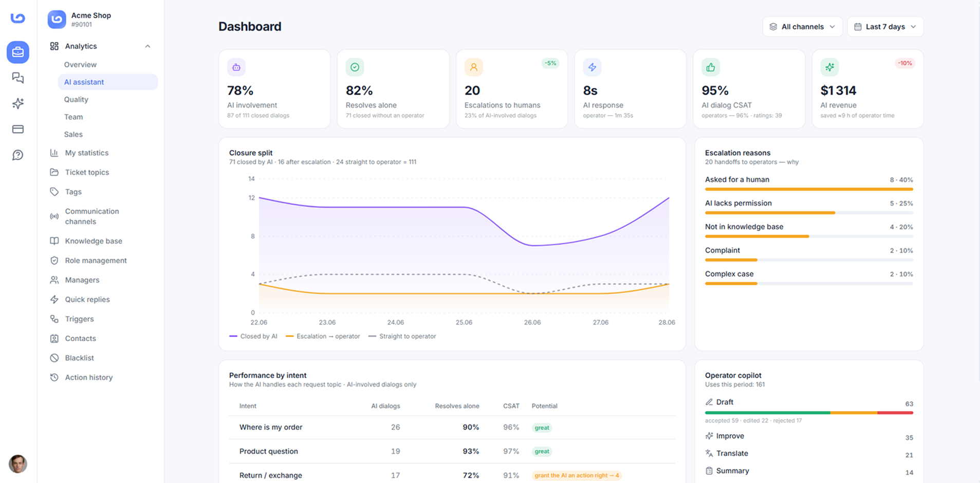Click the Blacklist blocked icon
The image size is (980, 483).
54,358
